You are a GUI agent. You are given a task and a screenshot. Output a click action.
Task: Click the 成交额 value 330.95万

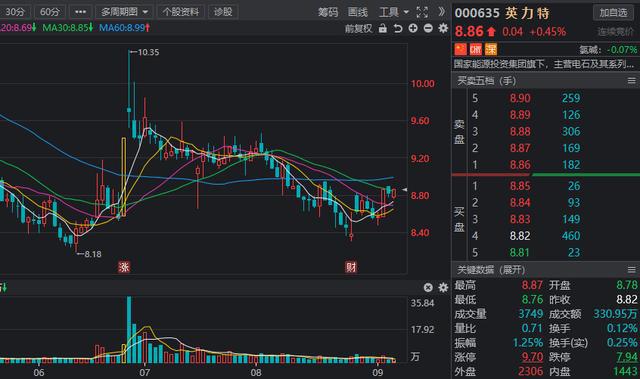615,313
